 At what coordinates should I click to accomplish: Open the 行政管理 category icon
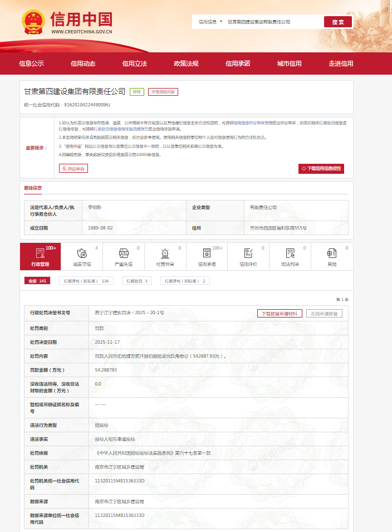(40, 253)
